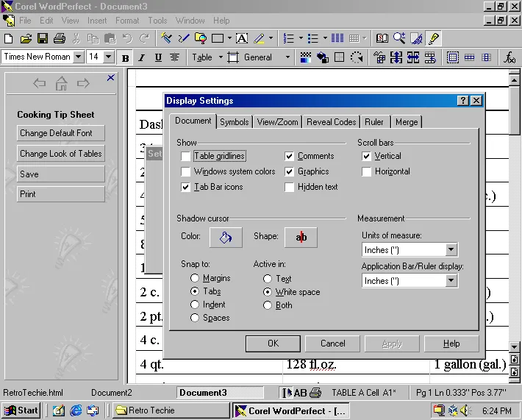522x420 pixels.
Task: Click the Copy icon in the toolbar
Action: tap(93, 39)
